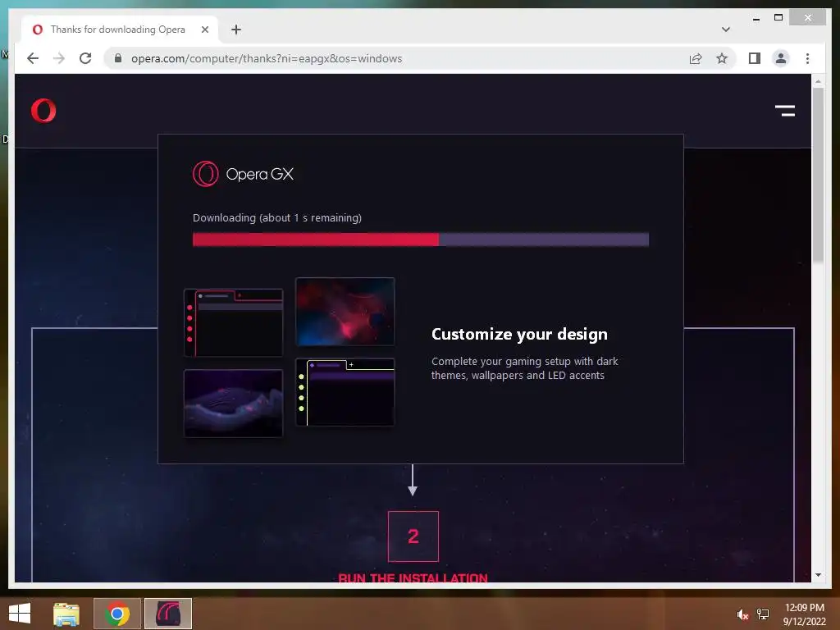
Task: Go back to the previous page
Action: 33,58
